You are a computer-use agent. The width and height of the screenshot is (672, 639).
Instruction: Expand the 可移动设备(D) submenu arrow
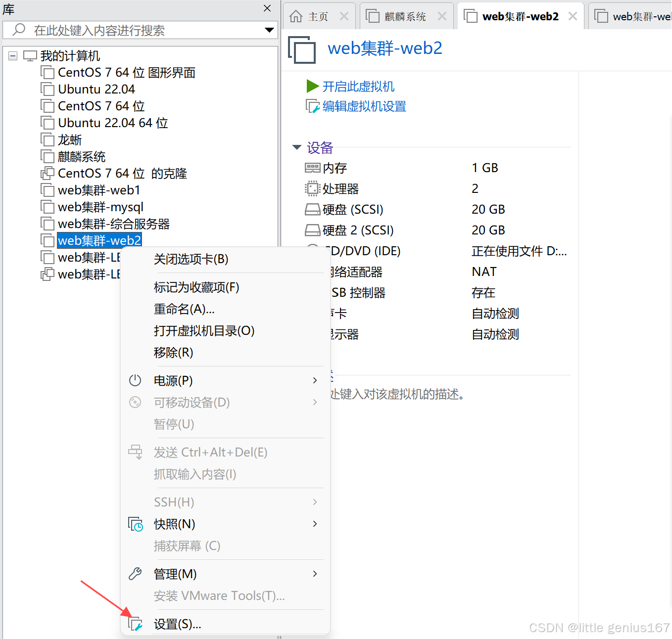tap(315, 402)
